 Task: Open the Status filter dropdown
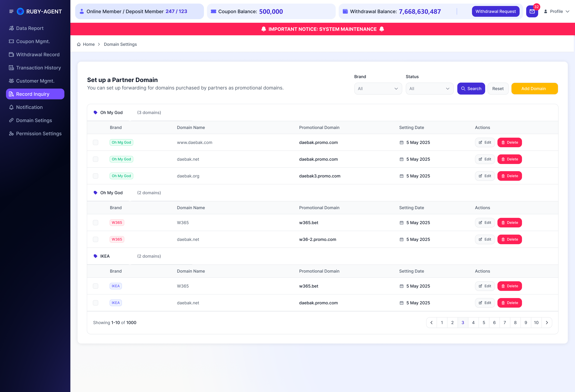(x=429, y=88)
